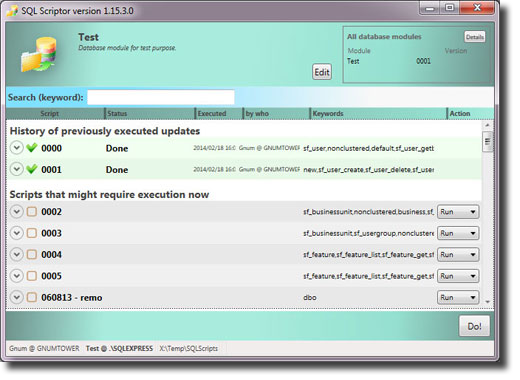
Task: Click the green checkmark for script 0000
Action: pyautogui.click(x=32, y=148)
